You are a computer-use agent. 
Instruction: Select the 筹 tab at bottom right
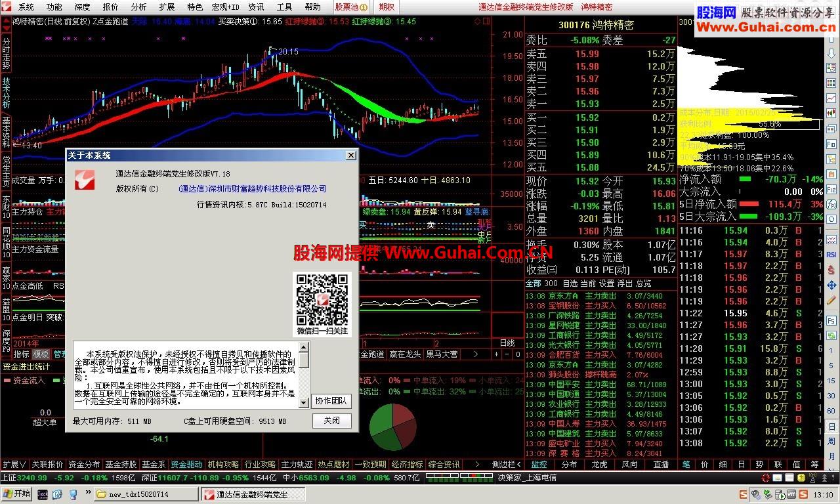click(x=814, y=464)
